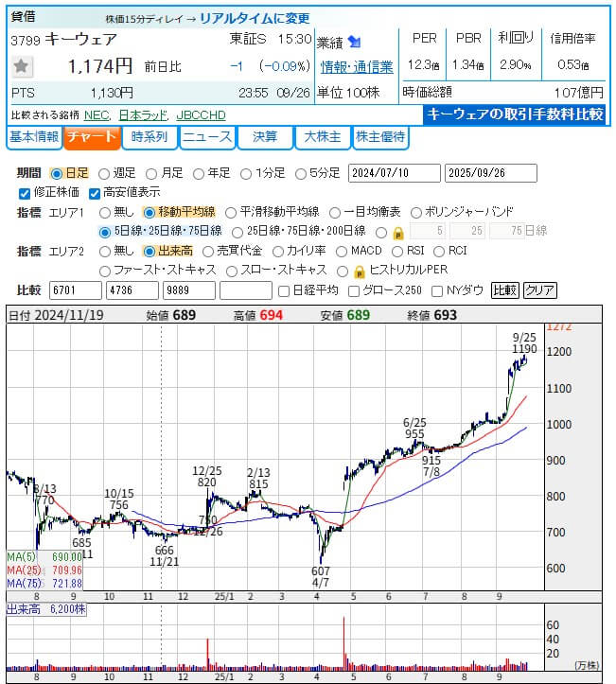Choose the MACD indicator for area 2
The height and width of the screenshot is (684, 616).
(x=342, y=251)
